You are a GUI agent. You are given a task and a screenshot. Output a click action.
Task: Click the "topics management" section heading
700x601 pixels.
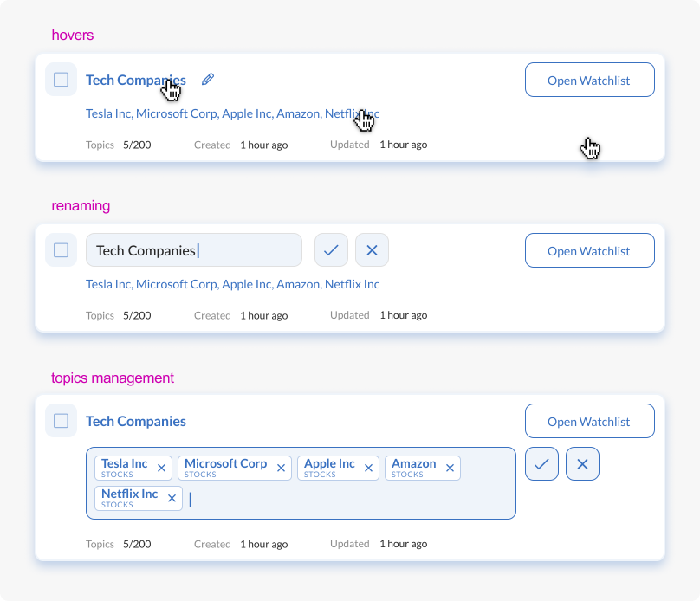113,378
